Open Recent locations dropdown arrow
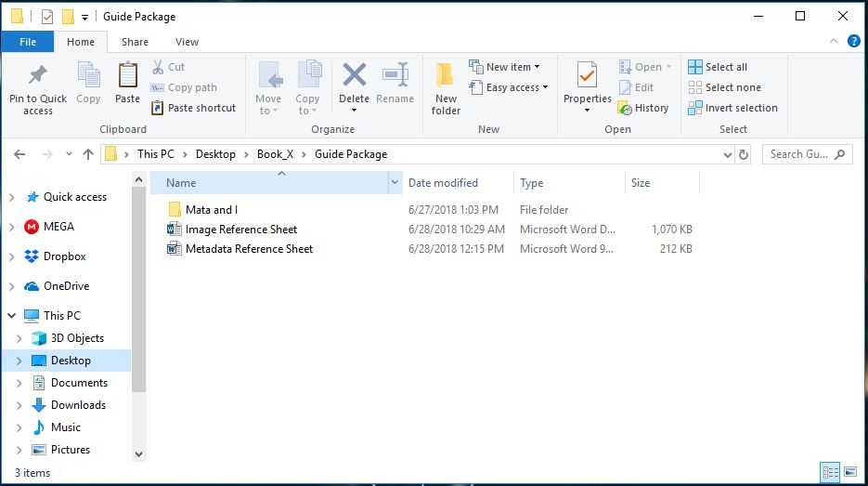This screenshot has height=486, width=868. (x=69, y=154)
